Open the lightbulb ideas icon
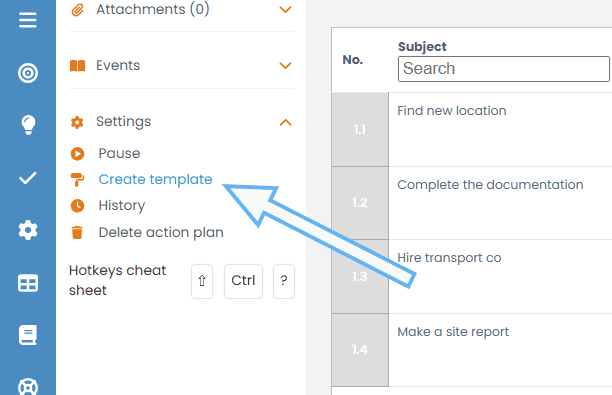Screen dimensions: 612x395 click(x=28, y=125)
